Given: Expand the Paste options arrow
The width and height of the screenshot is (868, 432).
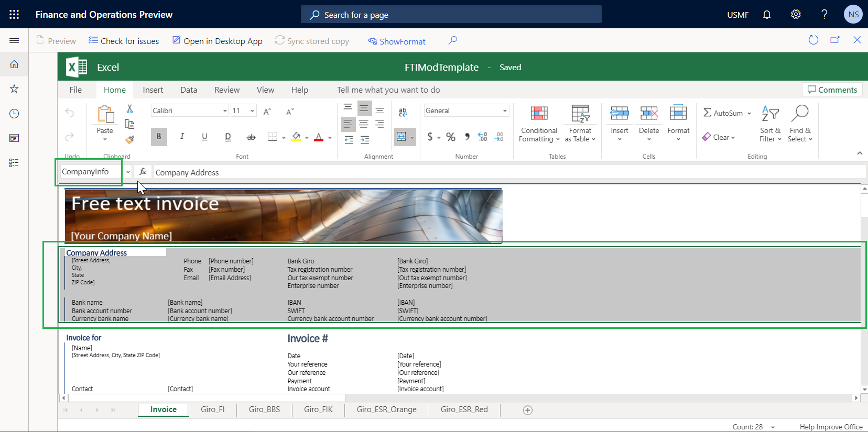Looking at the screenshot, I should [105, 139].
